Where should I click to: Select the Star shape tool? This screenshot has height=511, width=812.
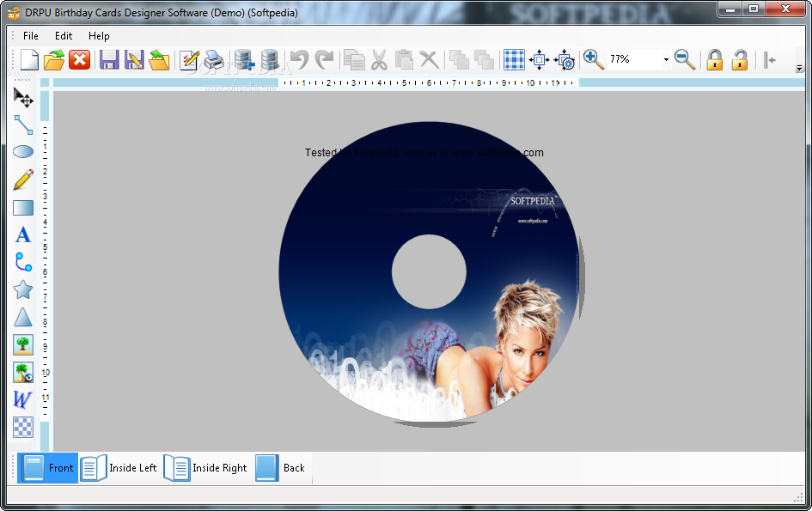coord(23,289)
